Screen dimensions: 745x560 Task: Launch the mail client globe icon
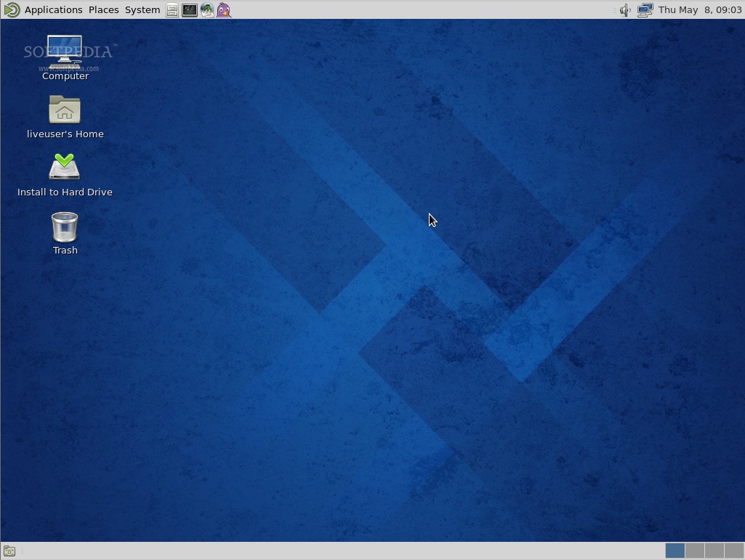207,10
